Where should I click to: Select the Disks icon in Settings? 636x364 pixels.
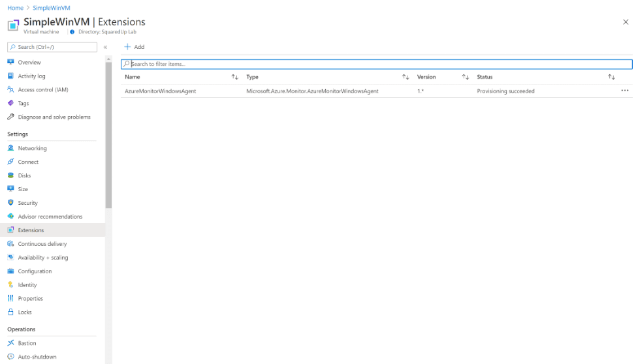coord(10,175)
